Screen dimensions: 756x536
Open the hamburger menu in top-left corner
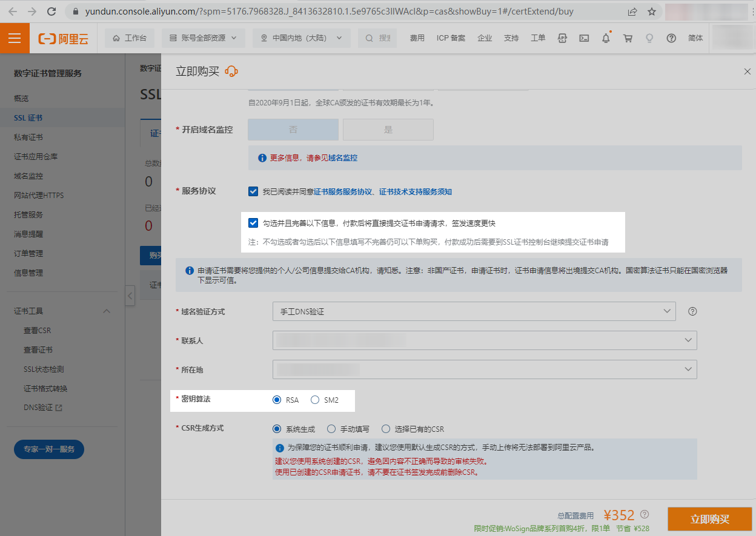coord(15,38)
